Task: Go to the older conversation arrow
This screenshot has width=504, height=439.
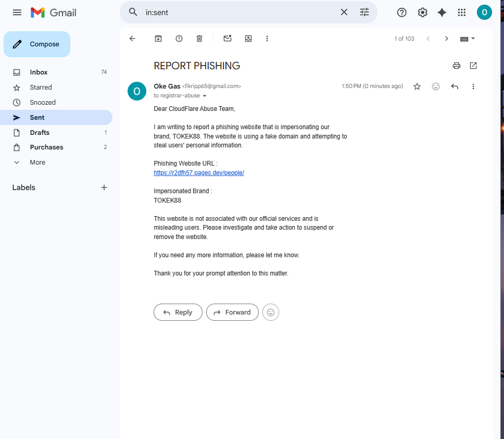Action: 446,39
